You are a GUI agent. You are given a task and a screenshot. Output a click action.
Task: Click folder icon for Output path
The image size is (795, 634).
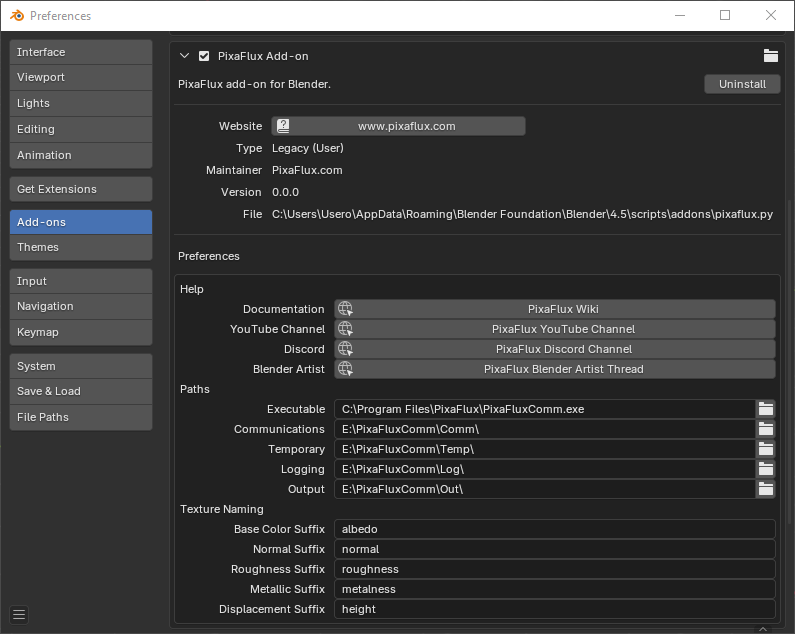[x=766, y=489]
